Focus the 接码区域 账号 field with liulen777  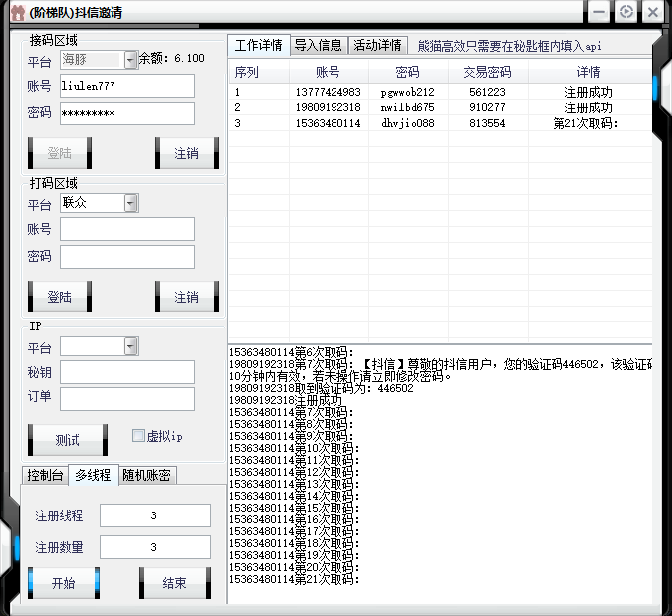pos(127,86)
